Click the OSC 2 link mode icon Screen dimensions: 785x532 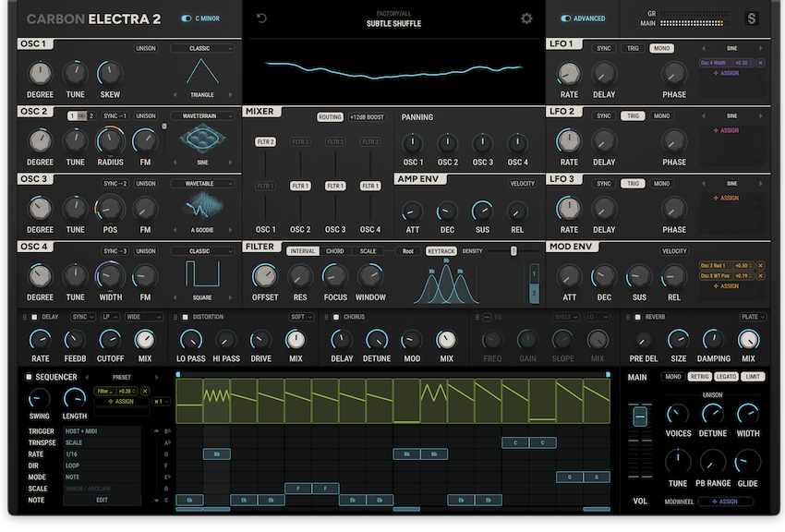(81, 115)
